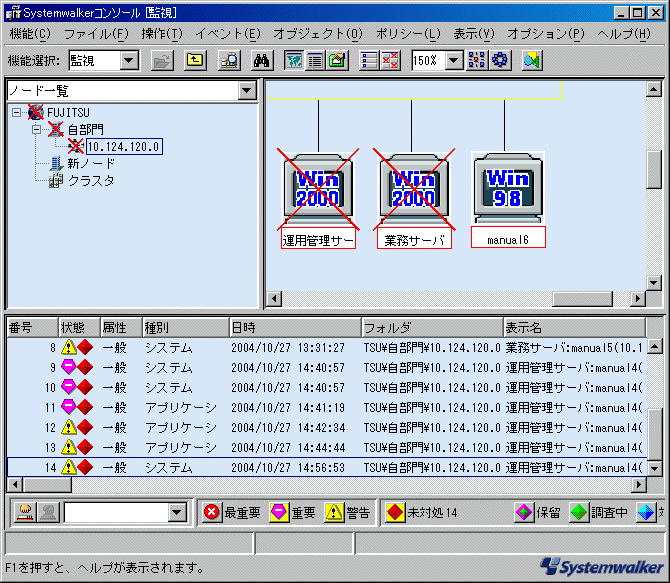Click the event list with red X icon

pos(390,60)
